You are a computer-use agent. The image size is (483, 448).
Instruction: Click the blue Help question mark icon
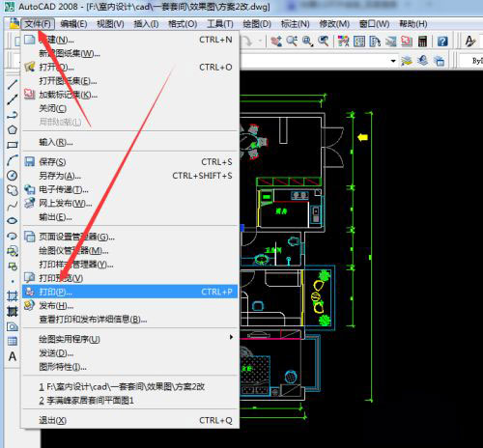(442, 42)
